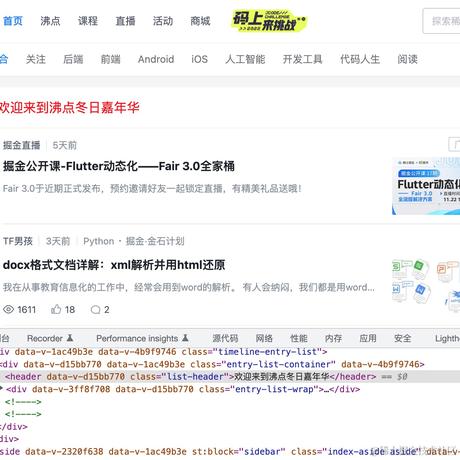
Task: Select the index-aside sidebar node
Action: (x=230, y=452)
